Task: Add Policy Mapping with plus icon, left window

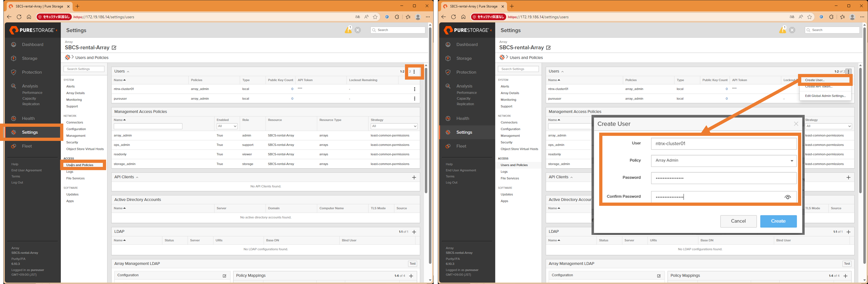Action: 411,276
